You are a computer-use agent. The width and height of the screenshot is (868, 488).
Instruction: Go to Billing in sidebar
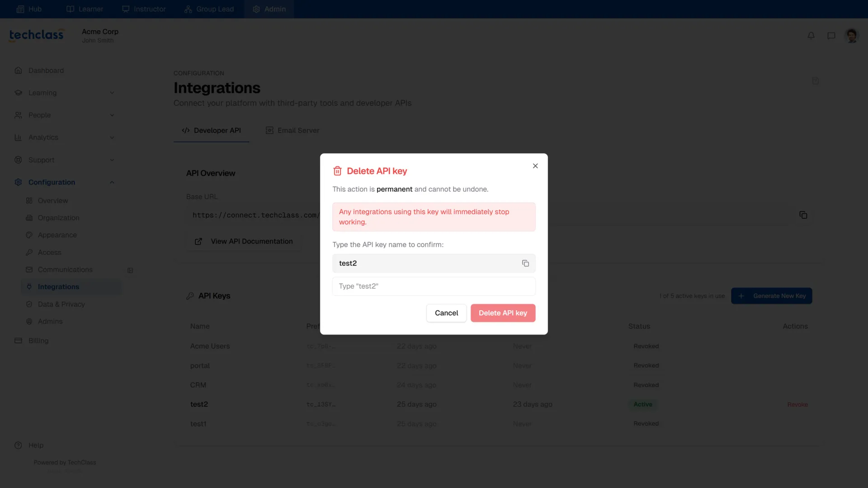tap(38, 341)
